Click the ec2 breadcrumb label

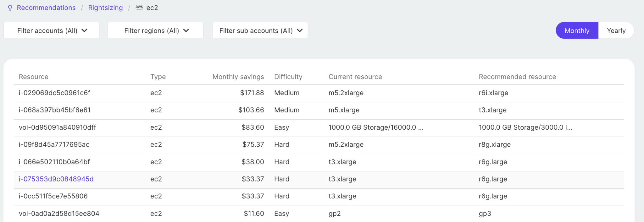coord(152,8)
